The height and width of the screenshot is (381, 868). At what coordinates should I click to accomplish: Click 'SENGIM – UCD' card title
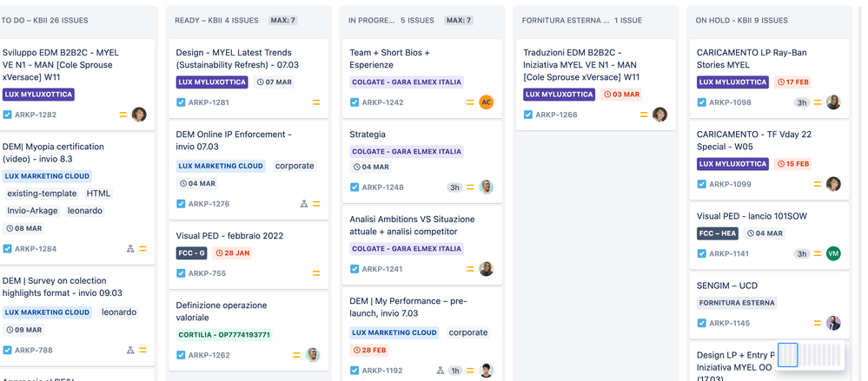[727, 286]
